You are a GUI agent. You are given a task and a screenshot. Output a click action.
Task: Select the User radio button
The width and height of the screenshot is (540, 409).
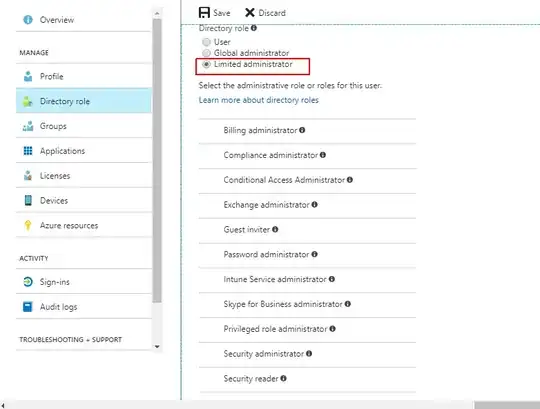[x=206, y=42]
